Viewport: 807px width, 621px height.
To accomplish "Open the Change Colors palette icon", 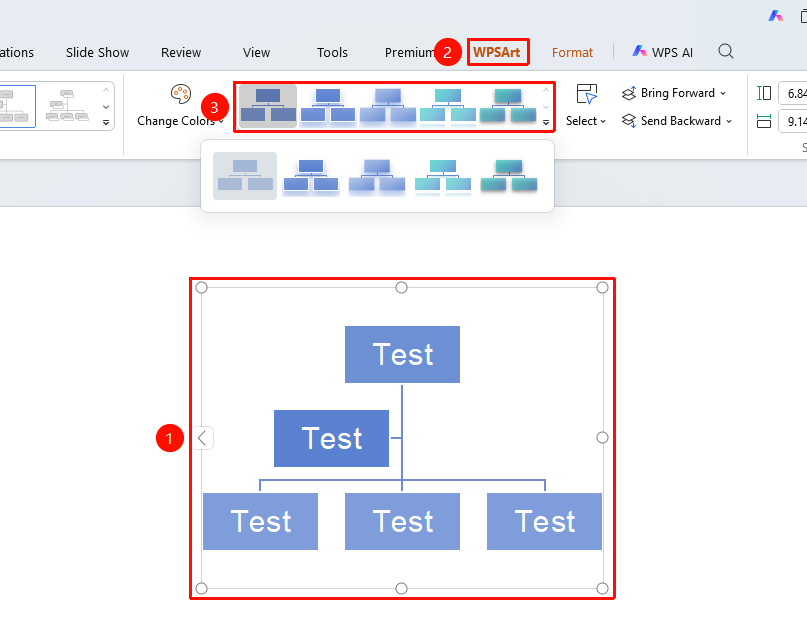I will [x=181, y=94].
